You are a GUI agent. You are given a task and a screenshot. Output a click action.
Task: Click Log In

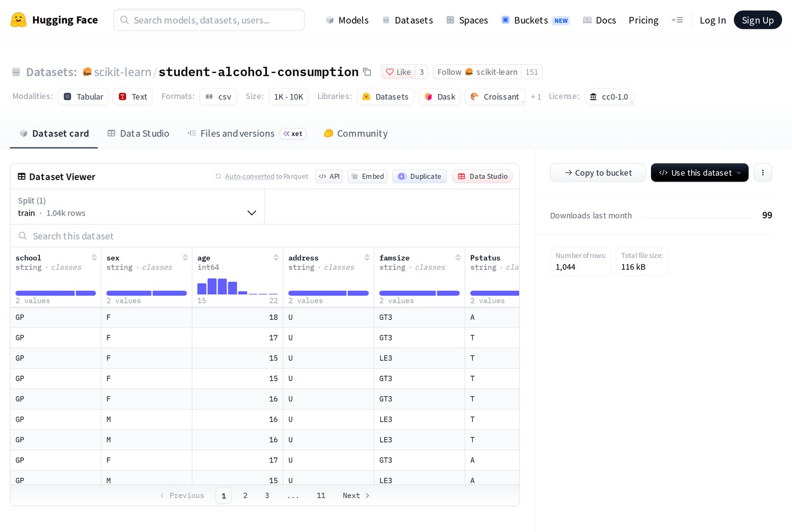click(x=713, y=20)
